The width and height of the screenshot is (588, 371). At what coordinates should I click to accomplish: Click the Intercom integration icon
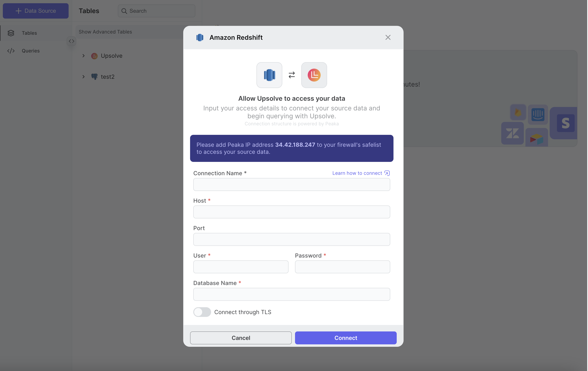538,114
